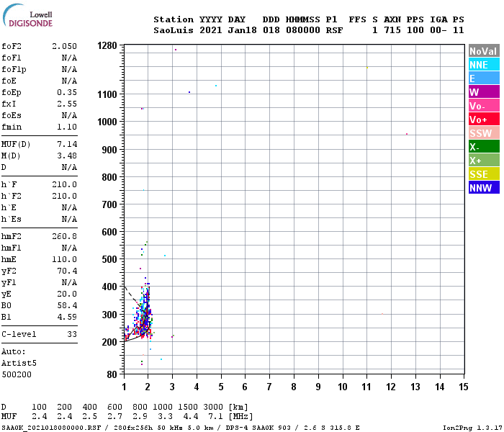Click the D 1000 distance column header

(x=163, y=408)
